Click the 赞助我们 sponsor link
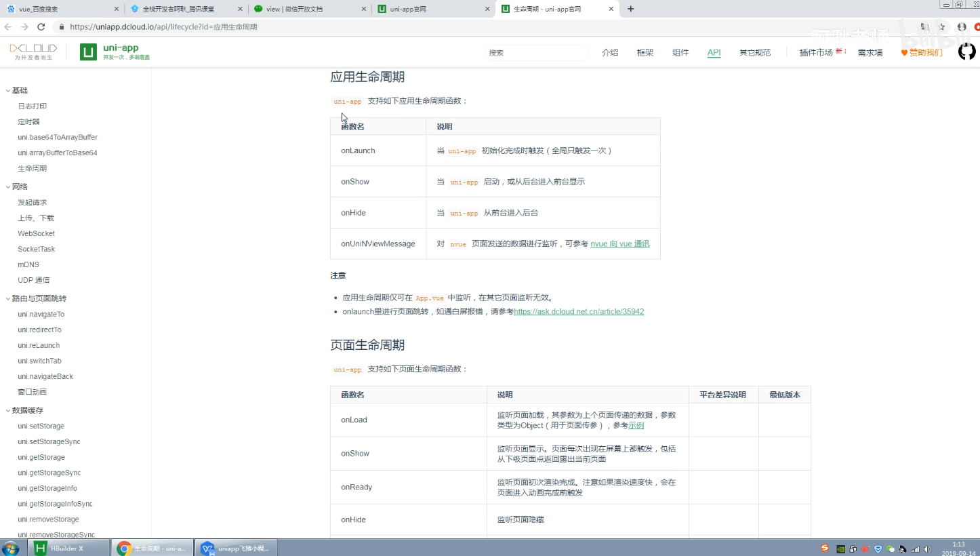 (926, 52)
